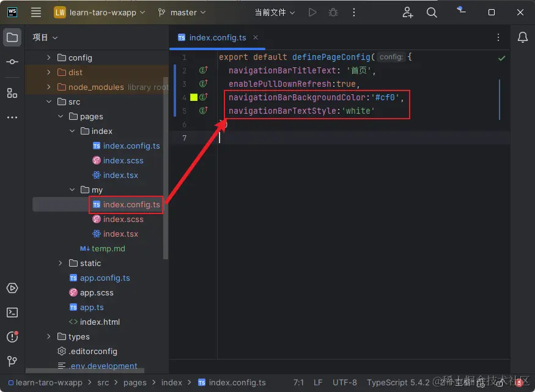Click the yellow-green color swatch on line 4

194,97
